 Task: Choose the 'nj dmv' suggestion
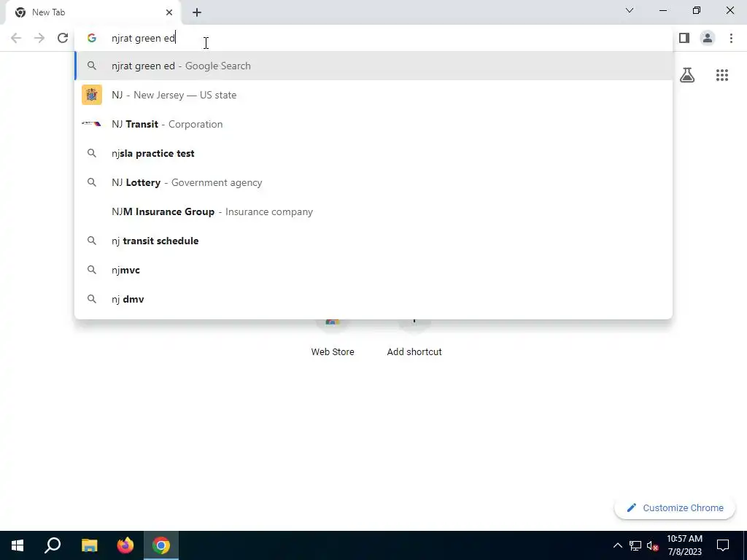(373, 299)
